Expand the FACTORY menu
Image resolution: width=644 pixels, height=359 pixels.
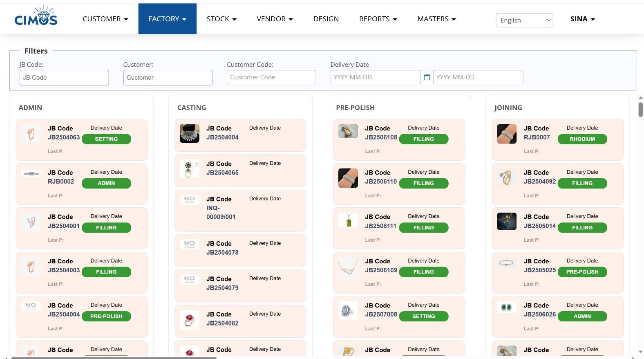click(x=167, y=19)
